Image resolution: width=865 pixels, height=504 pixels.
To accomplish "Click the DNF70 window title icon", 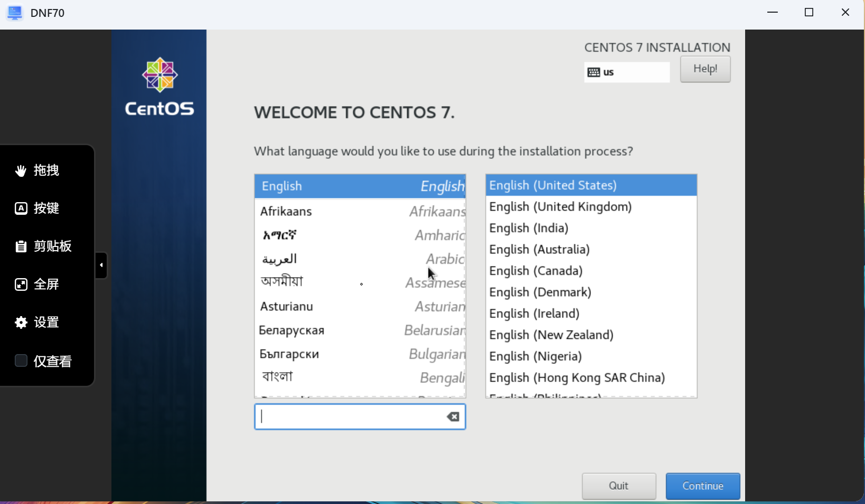I will click(14, 13).
